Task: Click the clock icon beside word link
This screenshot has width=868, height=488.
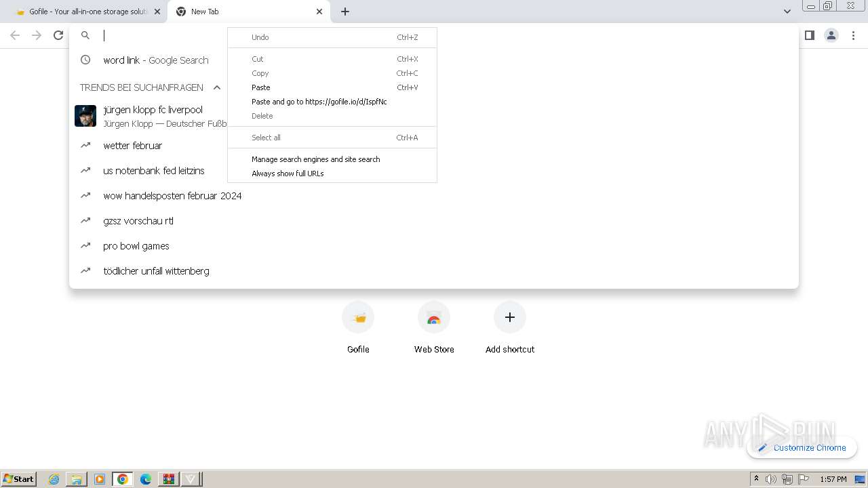Action: tap(85, 60)
